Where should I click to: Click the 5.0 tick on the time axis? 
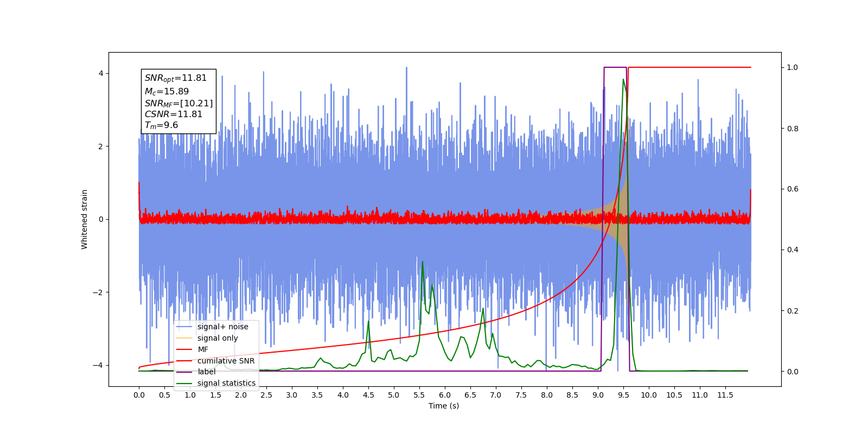[x=394, y=395]
